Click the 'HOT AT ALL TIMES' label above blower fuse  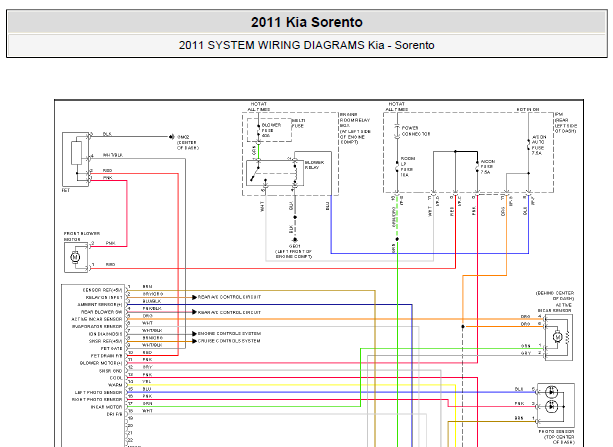coord(259,107)
